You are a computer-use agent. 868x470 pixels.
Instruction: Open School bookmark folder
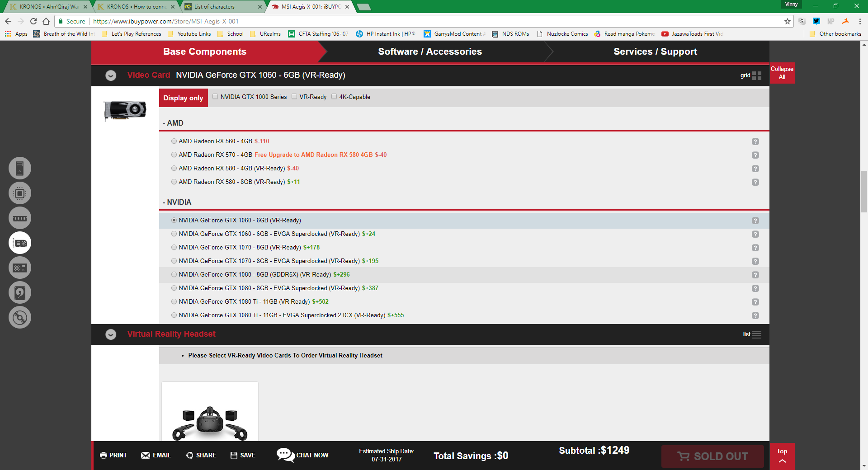click(x=231, y=34)
